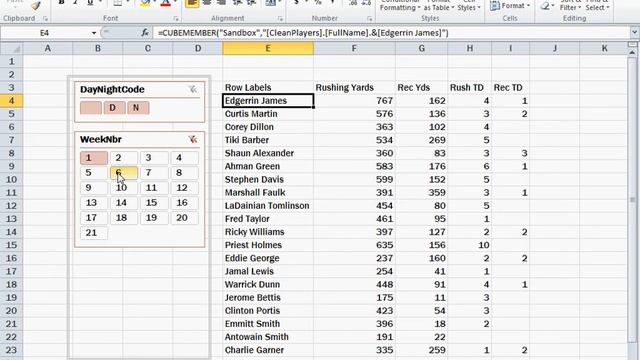Screen dimensions: 640x360
Task: Select week 12 in WeekNbr slicer
Action: [x=184, y=188]
